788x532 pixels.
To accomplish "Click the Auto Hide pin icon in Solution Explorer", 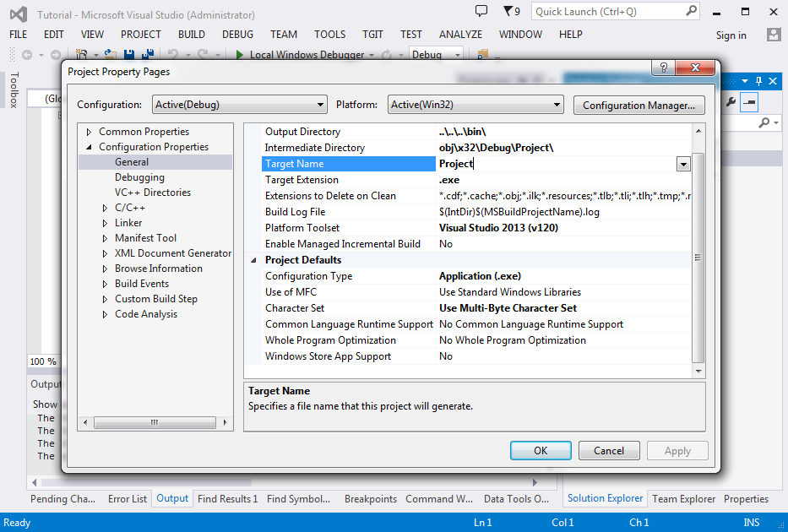I will 758,81.
